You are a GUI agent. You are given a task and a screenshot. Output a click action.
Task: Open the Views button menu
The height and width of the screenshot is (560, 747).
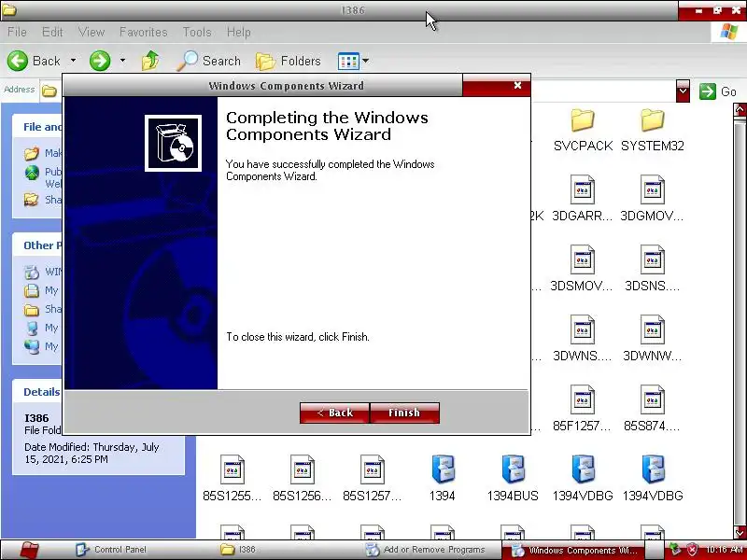click(353, 61)
